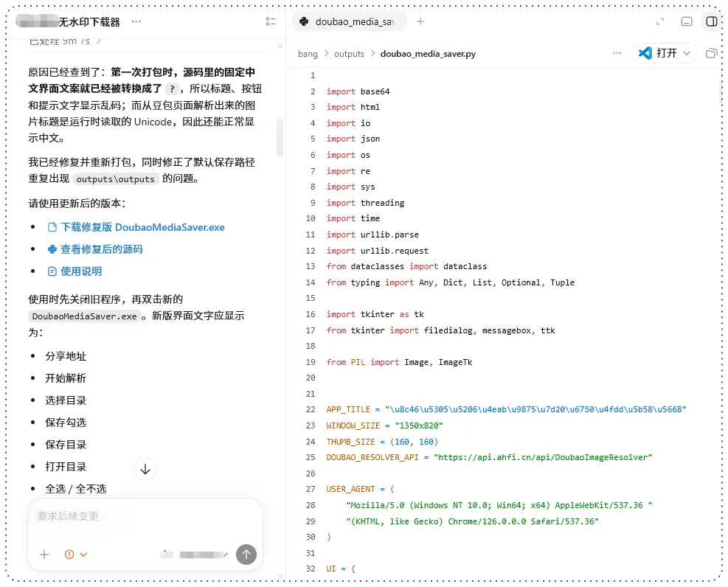Click the copy file icon
Screen dimensions: 728x587
coord(711,53)
